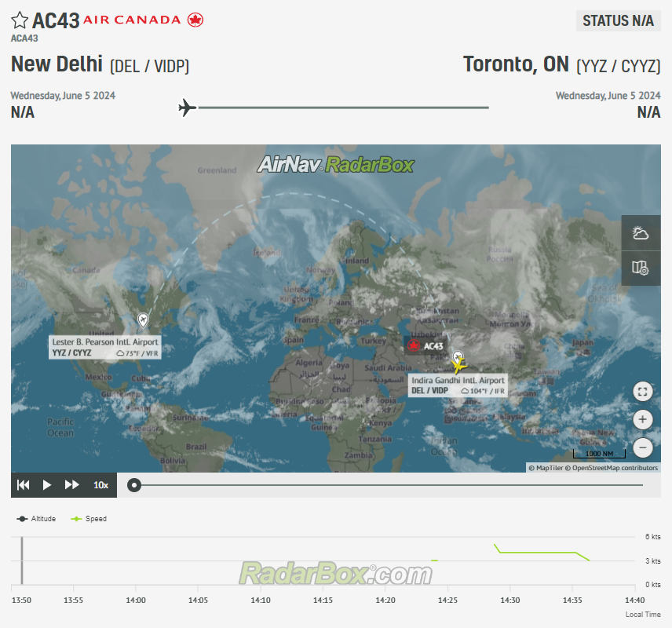Click the New Delhi origin heading

tap(100, 64)
